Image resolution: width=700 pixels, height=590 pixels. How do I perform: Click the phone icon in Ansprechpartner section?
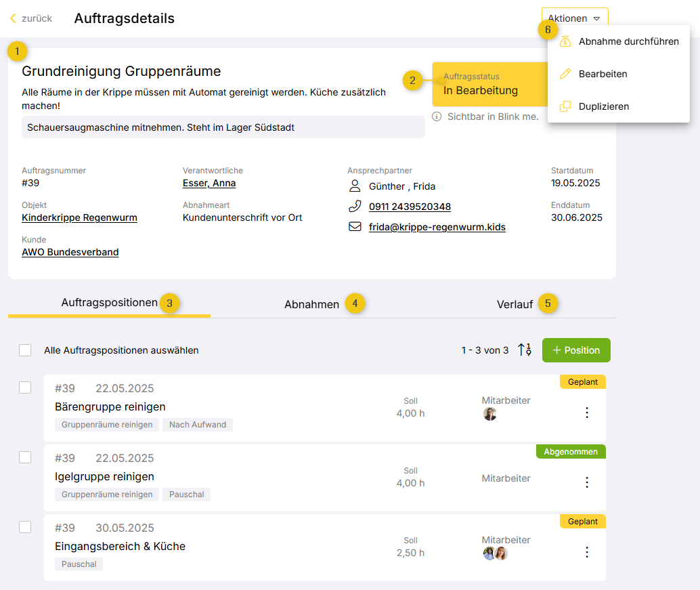[355, 206]
